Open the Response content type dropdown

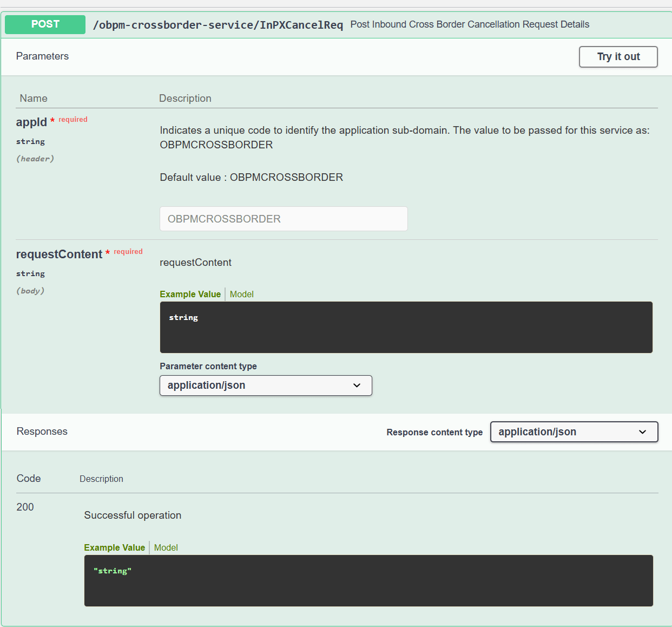coord(574,432)
